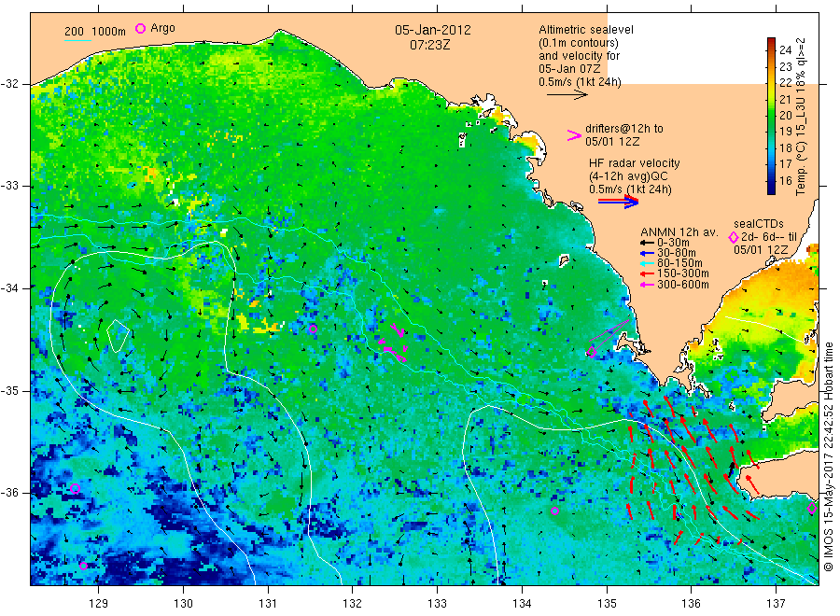Click the IMOS copyright timestamp text

[829, 457]
